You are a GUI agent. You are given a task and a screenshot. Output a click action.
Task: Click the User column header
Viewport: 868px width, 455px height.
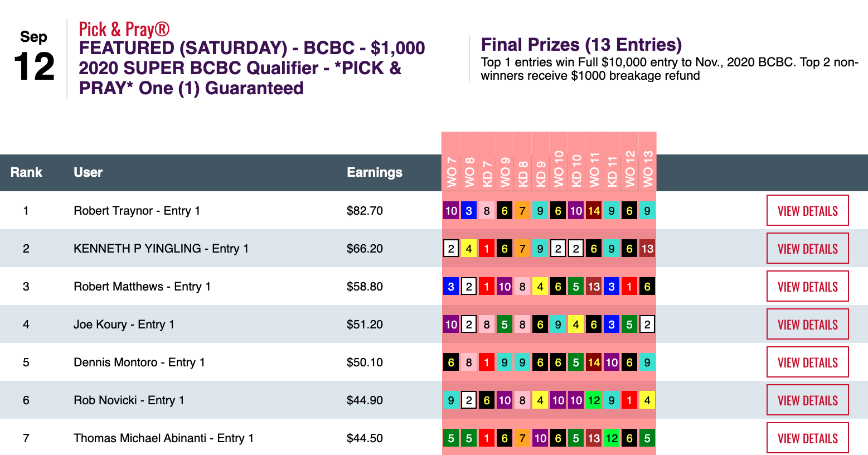pyautogui.click(x=88, y=172)
